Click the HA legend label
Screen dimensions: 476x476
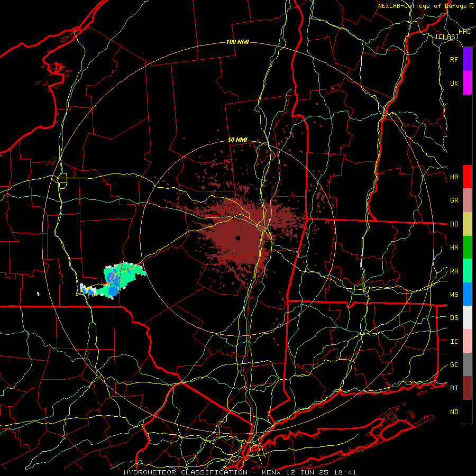pyautogui.click(x=454, y=177)
